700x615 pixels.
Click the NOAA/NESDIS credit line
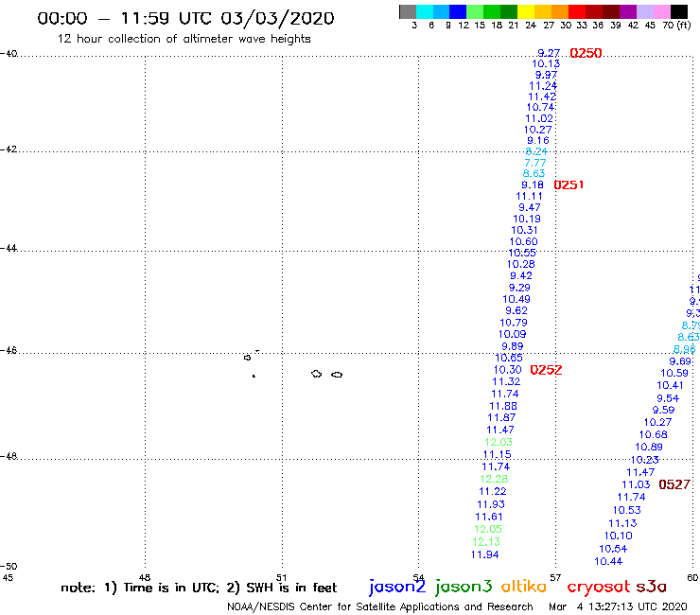click(x=380, y=606)
